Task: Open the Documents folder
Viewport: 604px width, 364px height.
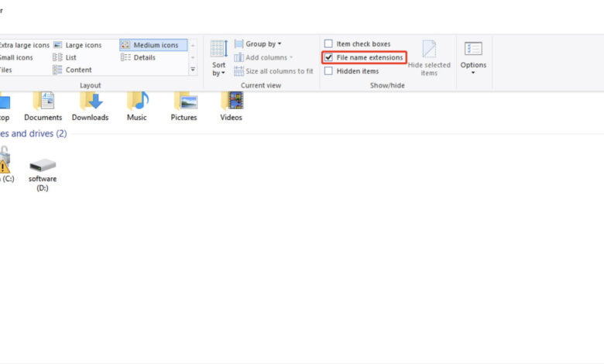Action: point(43,106)
